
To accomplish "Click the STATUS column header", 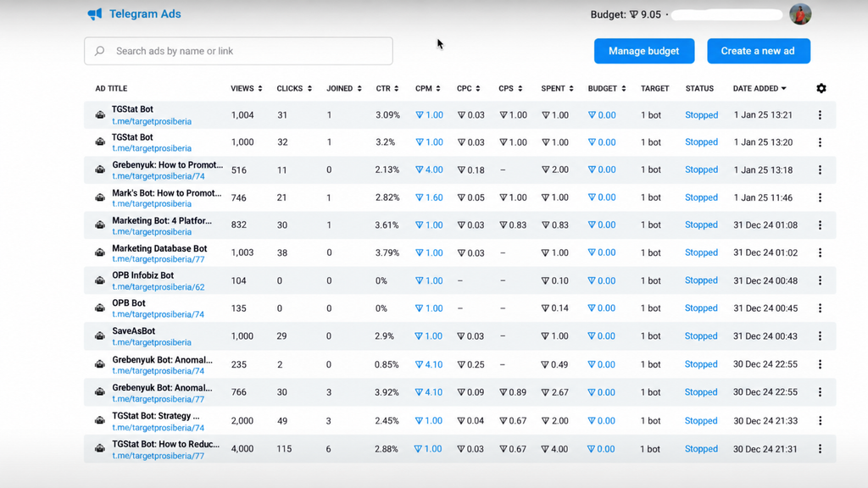I will [699, 88].
